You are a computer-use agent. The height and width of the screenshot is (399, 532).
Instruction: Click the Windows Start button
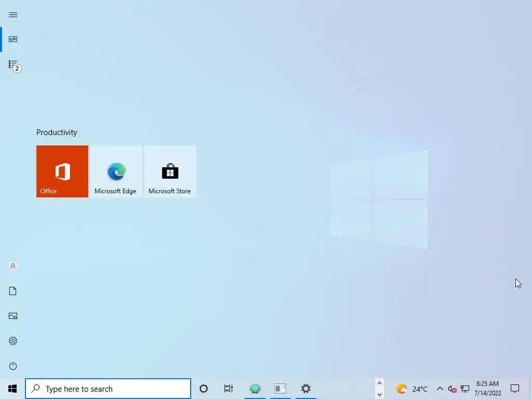12,389
